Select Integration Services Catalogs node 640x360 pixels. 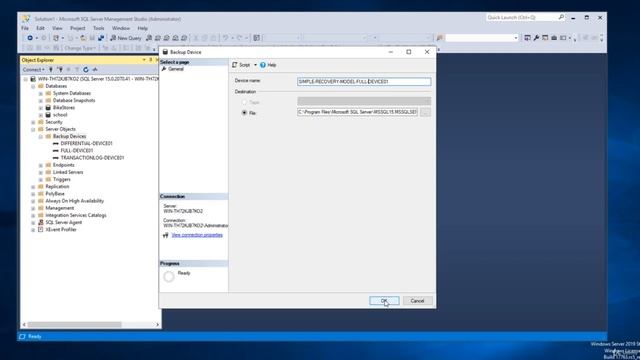[76, 216]
